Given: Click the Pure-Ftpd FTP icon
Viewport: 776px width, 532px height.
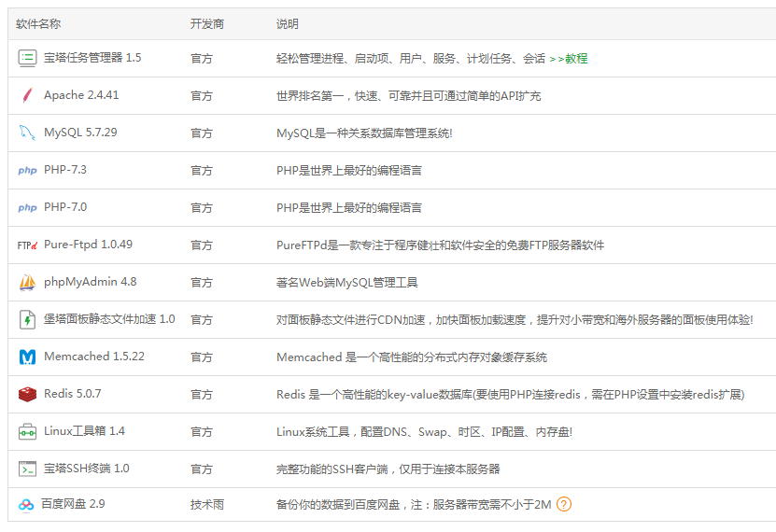Looking at the screenshot, I should pos(28,245).
